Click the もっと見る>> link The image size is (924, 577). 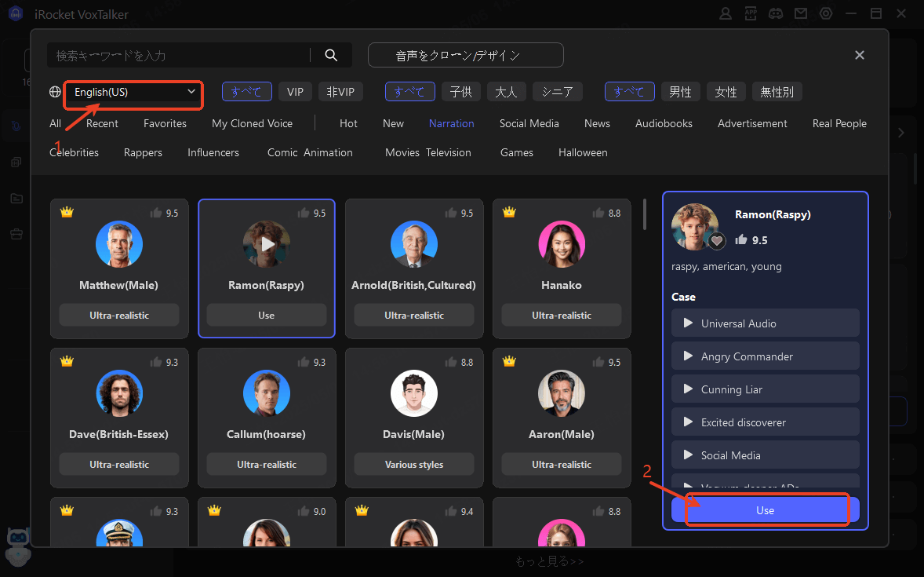coord(549,561)
